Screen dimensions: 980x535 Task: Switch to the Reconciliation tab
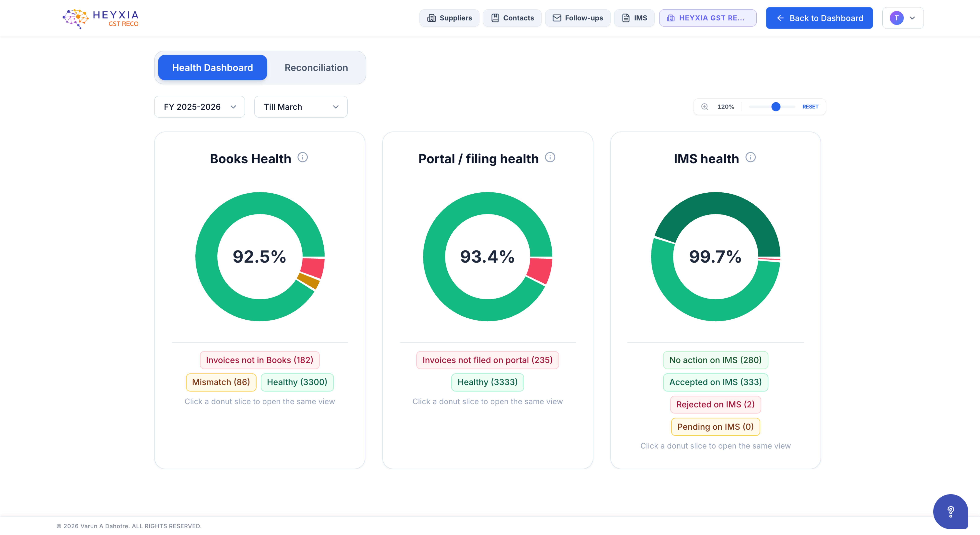tap(316, 67)
